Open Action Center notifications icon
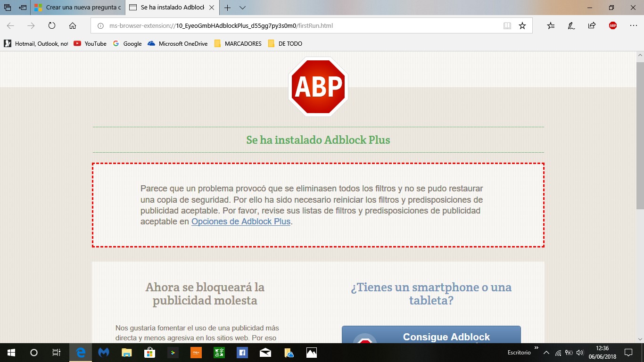 628,353
